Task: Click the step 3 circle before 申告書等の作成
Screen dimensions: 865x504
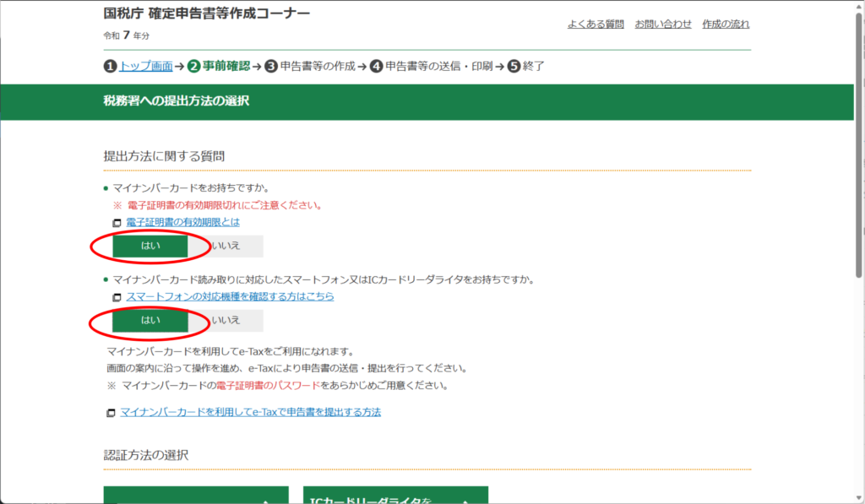Action: point(270,66)
